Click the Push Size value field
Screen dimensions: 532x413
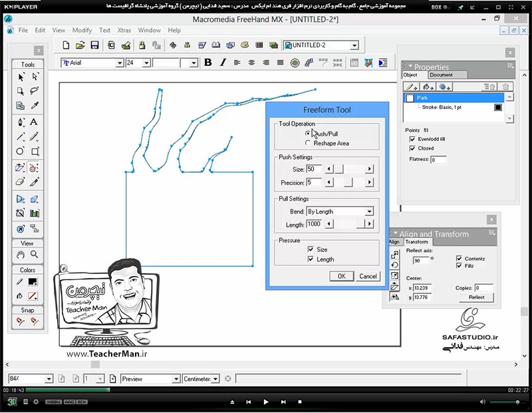314,169
